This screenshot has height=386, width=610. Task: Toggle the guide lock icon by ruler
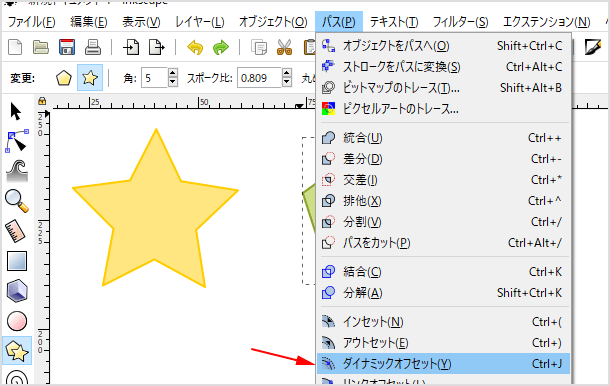[x=42, y=102]
